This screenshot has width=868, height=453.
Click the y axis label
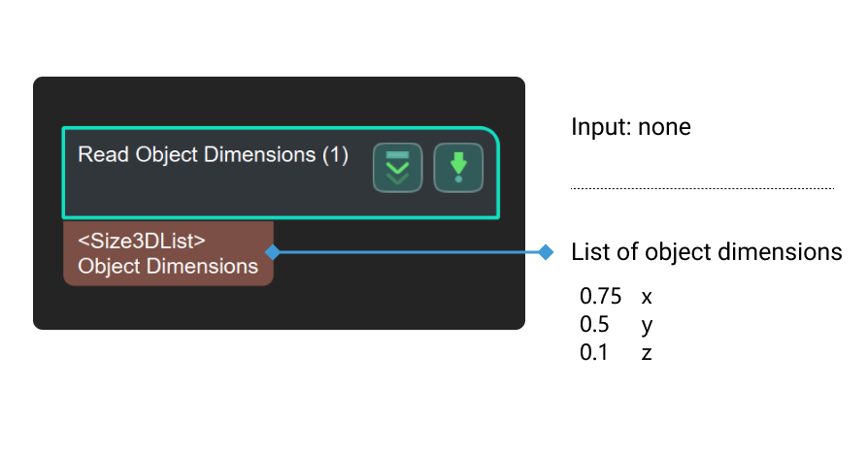647,325
